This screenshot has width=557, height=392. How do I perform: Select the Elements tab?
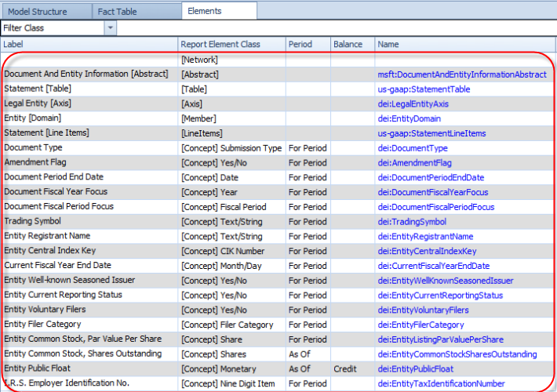[219, 11]
